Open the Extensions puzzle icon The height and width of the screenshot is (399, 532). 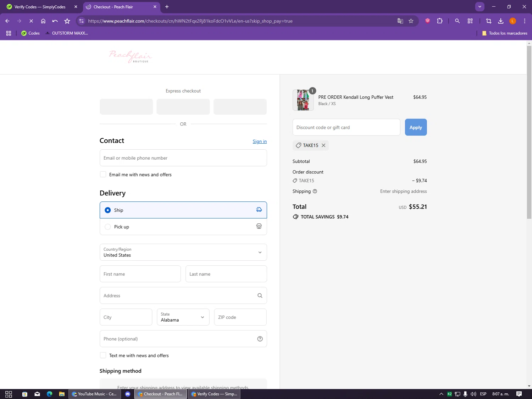tap(440, 21)
